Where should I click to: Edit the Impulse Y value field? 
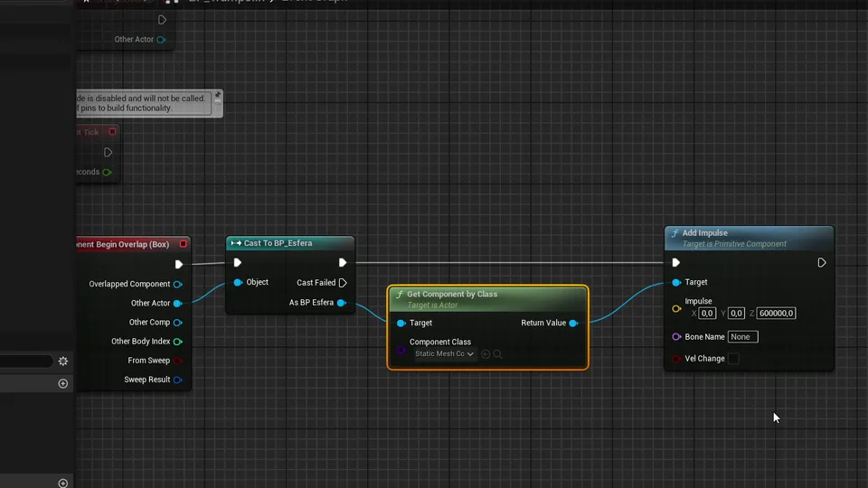[x=736, y=314]
